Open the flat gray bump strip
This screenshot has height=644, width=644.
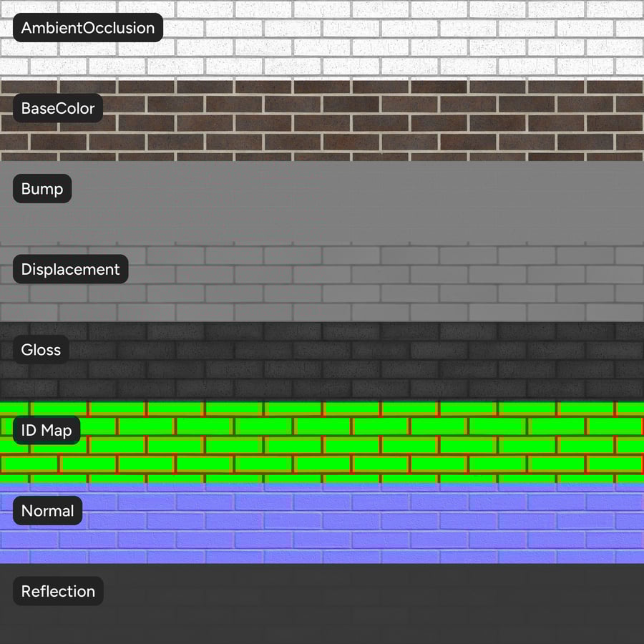[x=322, y=201]
